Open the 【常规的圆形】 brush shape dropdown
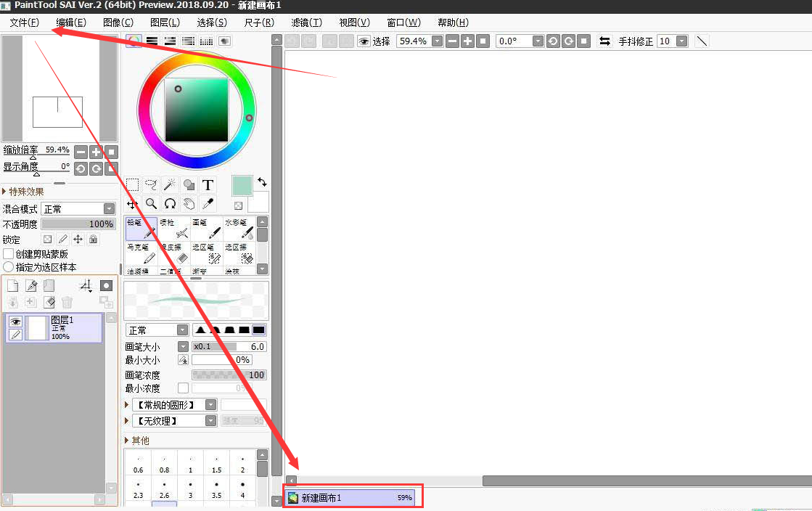Image resolution: width=812 pixels, height=511 pixels. click(210, 405)
